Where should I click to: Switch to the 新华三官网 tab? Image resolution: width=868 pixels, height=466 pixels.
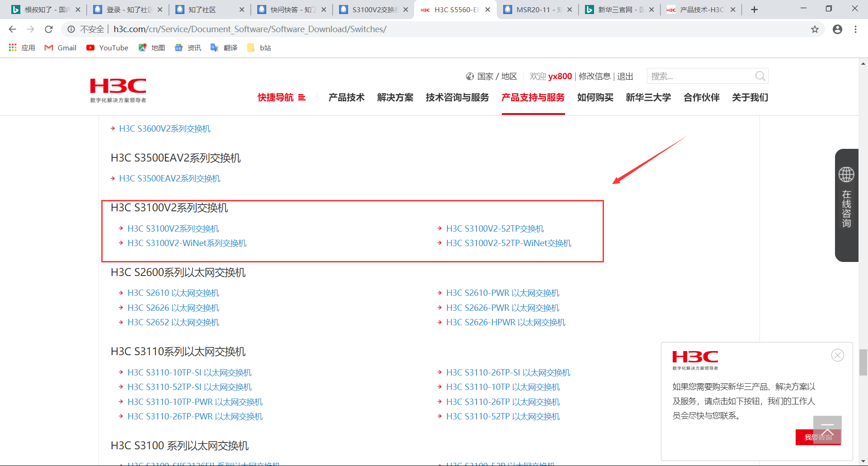pos(619,10)
